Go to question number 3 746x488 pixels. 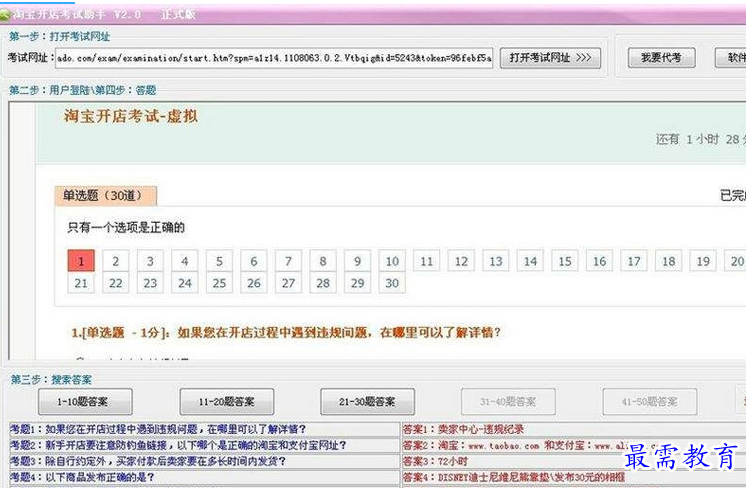click(x=150, y=261)
